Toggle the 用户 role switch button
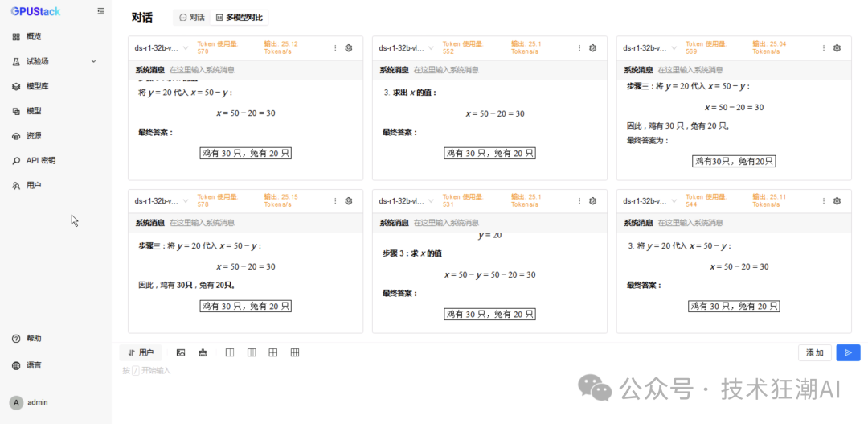The image size is (868, 424). coord(141,352)
